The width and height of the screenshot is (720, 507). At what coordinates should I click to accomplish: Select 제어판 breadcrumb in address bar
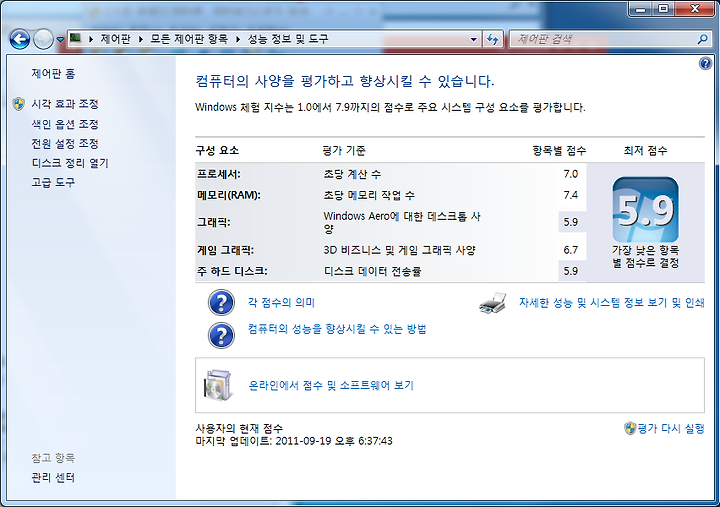(x=115, y=39)
